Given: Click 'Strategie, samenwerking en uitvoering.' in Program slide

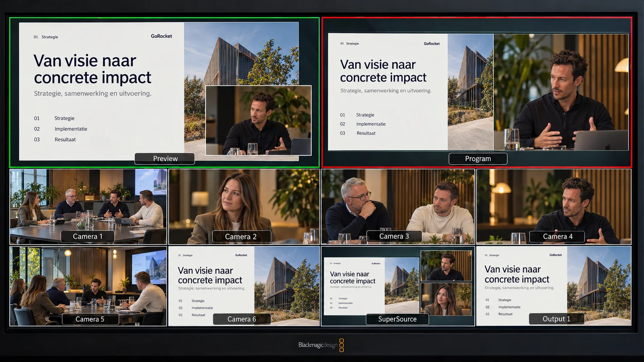Looking at the screenshot, I should 386,91.
